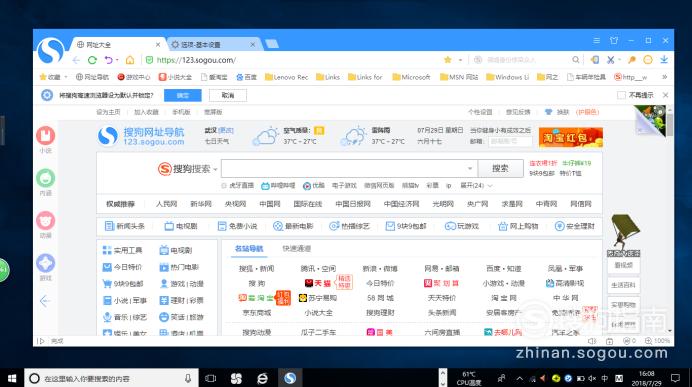Show more bookmarks with the » chevron
692x387 pixels.
click(664, 77)
